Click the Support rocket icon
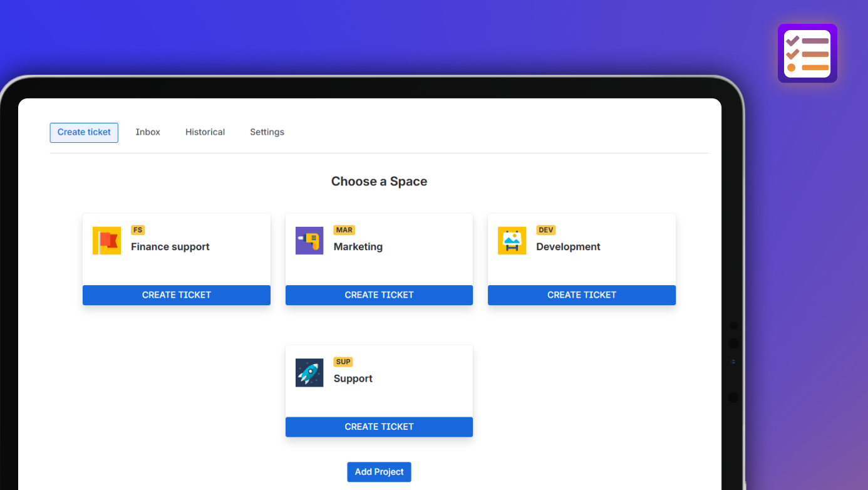The width and height of the screenshot is (868, 490). click(x=309, y=373)
